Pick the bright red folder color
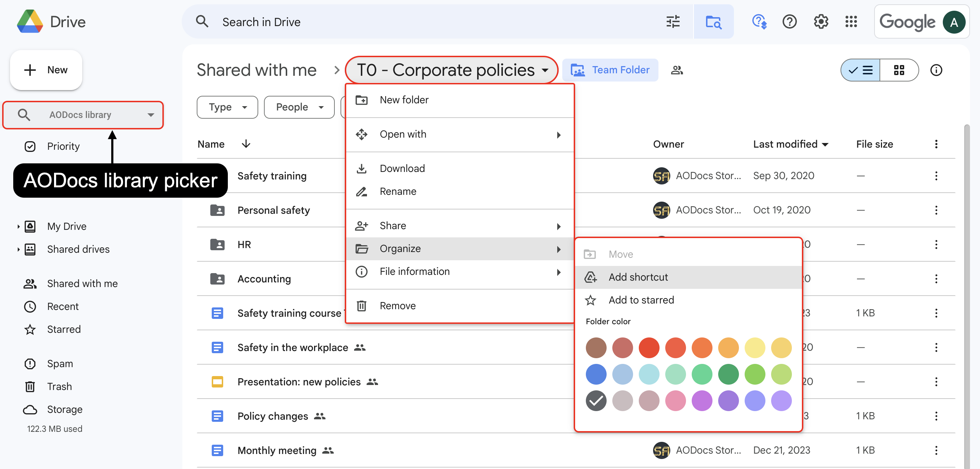Viewport: 980px width, 469px height. 649,347
